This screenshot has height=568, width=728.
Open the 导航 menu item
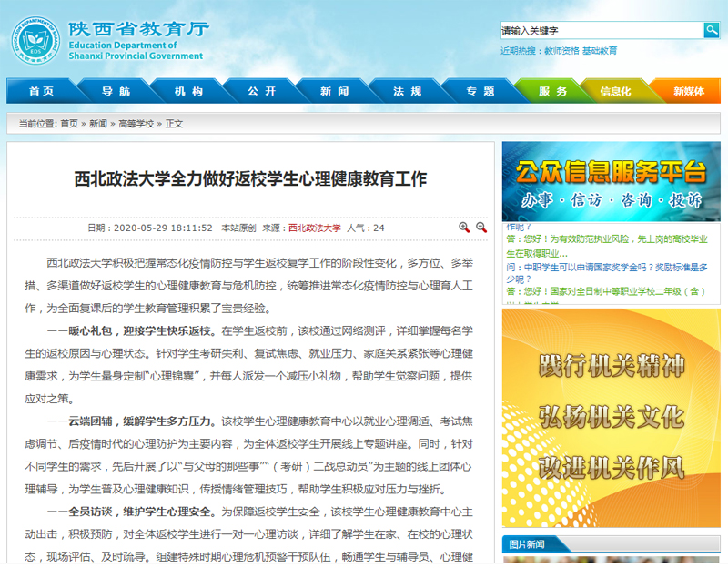(116, 91)
